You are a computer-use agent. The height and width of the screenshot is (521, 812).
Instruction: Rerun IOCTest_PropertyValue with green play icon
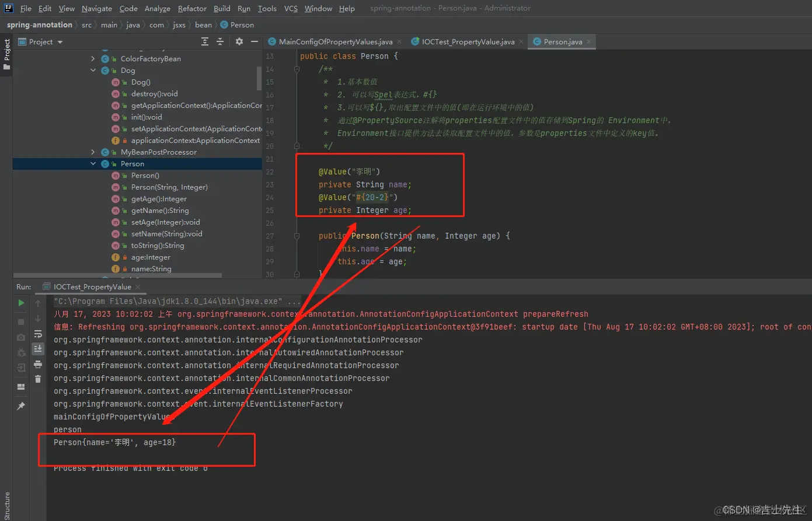coord(21,303)
